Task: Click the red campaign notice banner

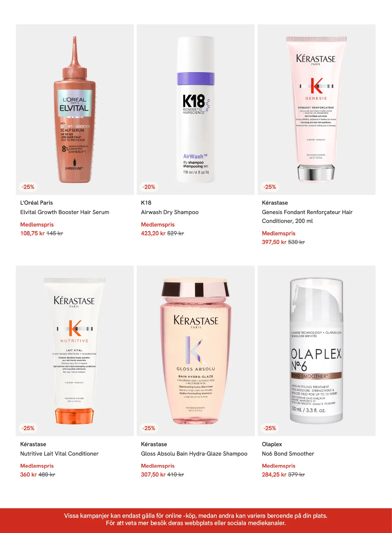Action: click(196, 520)
